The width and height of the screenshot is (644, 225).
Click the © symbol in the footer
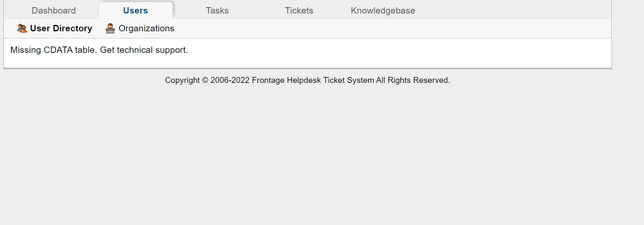205,80
